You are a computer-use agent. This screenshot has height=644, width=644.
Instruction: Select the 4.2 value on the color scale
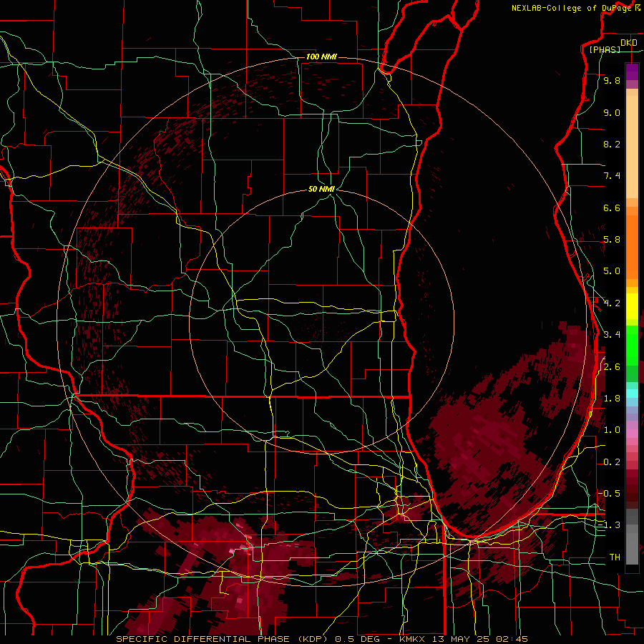tap(612, 303)
